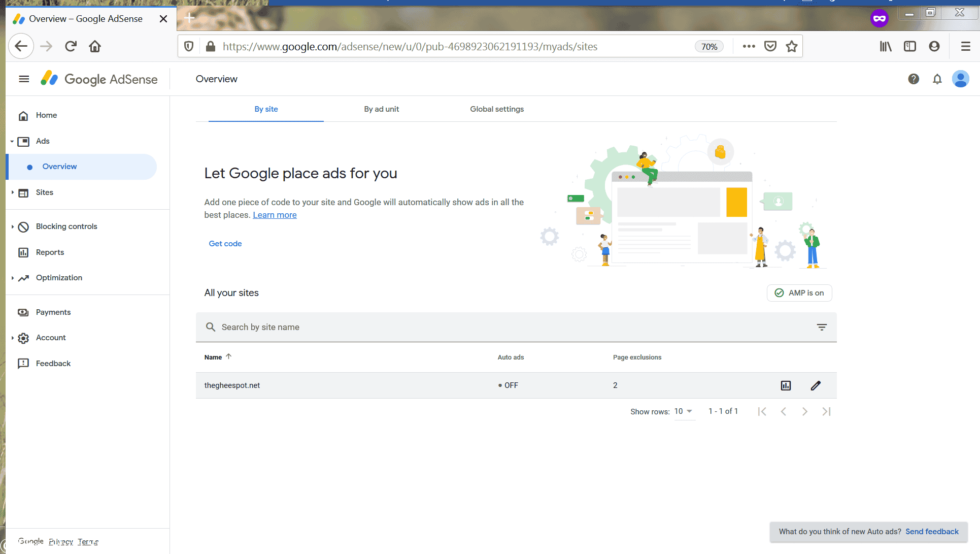Image resolution: width=980 pixels, height=554 pixels.
Task: Go to Home in the sidebar
Action: (46, 115)
